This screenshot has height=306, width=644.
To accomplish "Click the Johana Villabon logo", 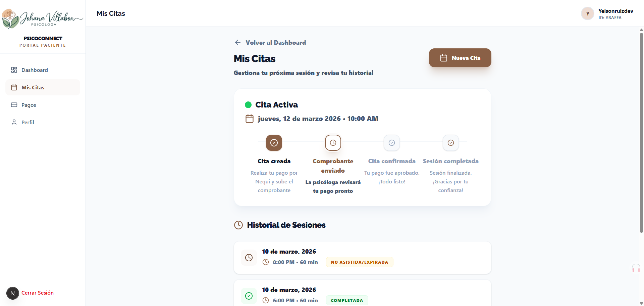I will [43, 18].
